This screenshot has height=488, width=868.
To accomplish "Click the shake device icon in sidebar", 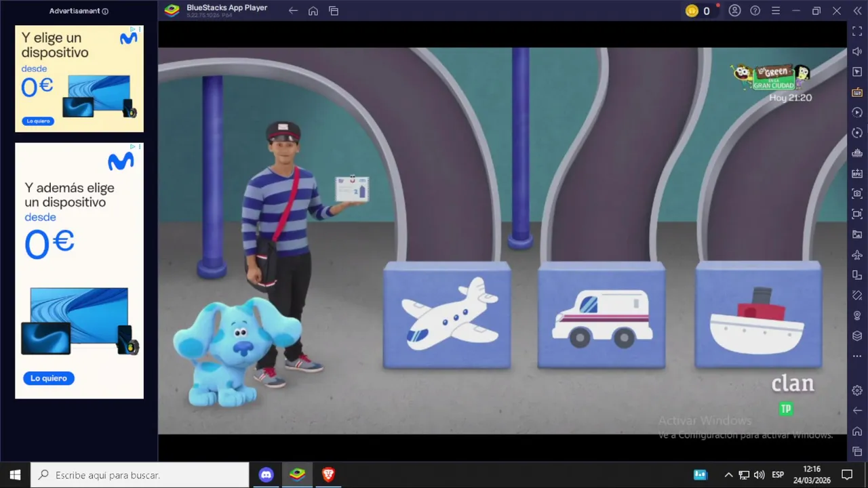I will coord(857,296).
